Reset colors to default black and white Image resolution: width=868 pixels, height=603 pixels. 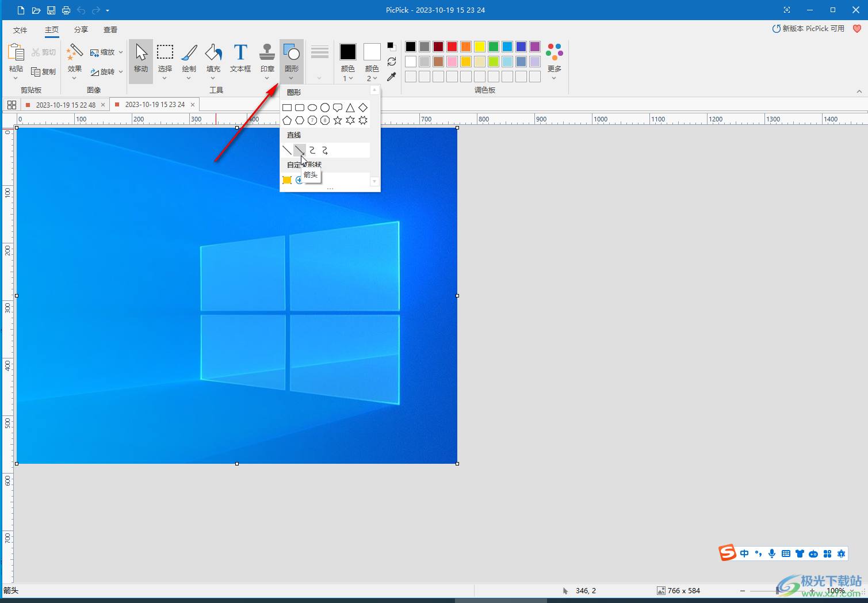coord(391,46)
